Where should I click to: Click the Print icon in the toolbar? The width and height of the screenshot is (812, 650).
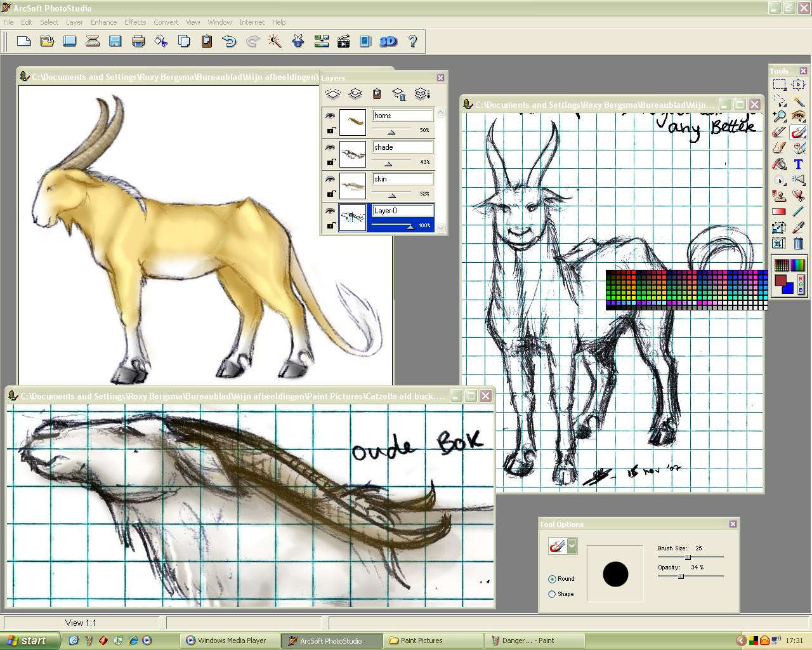[138, 41]
